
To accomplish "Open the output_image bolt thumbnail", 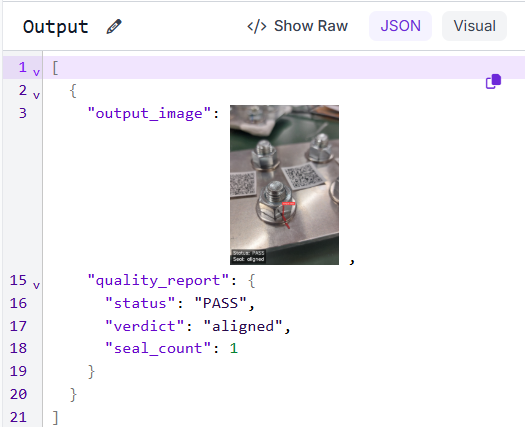I will 284,185.
